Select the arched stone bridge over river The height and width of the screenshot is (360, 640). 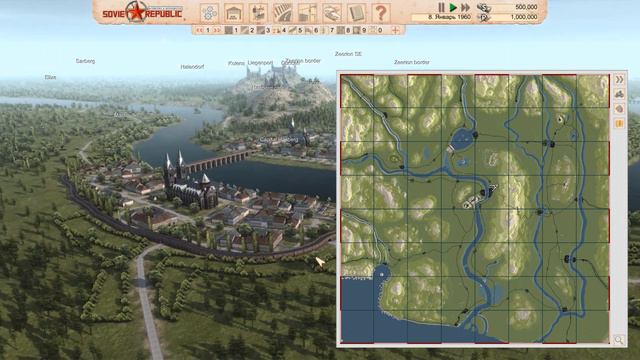pos(220,161)
